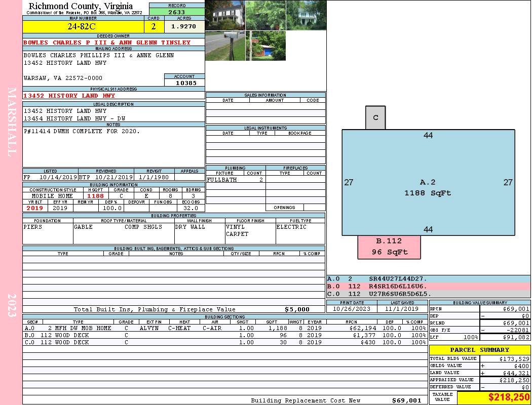Click the acres value 1.9270
The width and height of the screenshot is (532, 405).
[183, 26]
